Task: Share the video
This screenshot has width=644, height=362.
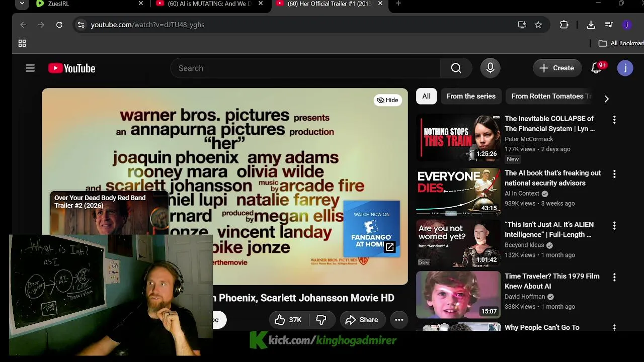Action: [362, 320]
